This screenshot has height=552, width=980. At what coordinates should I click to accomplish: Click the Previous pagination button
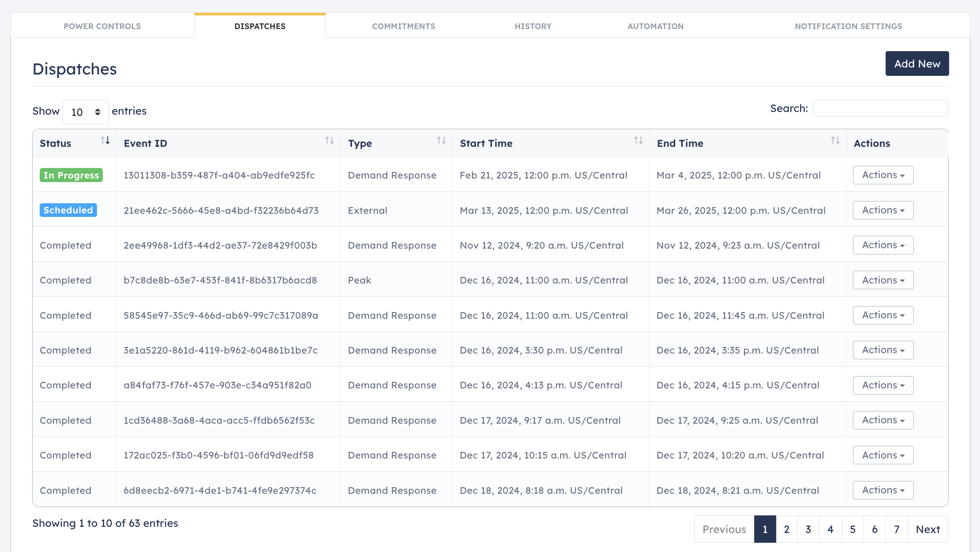[724, 529]
